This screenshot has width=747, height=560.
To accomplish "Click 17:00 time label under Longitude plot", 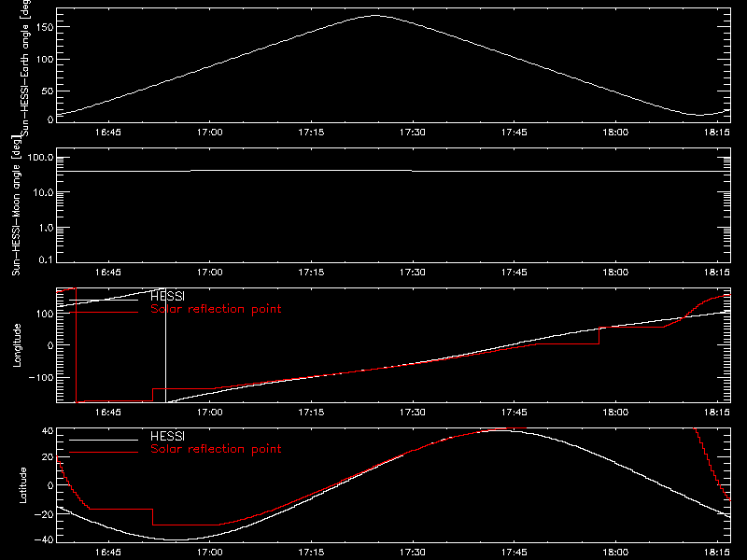I will (x=209, y=412).
